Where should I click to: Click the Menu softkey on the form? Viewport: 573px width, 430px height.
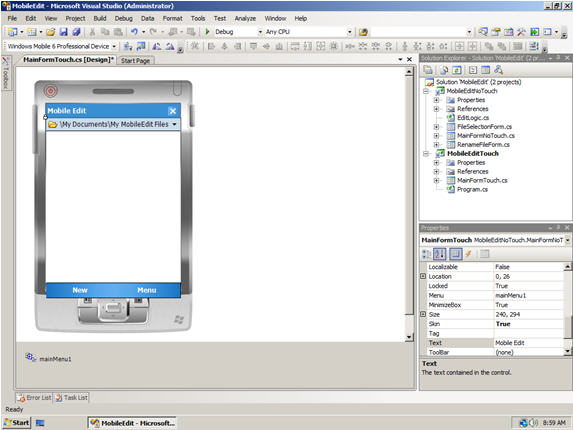[x=147, y=290]
